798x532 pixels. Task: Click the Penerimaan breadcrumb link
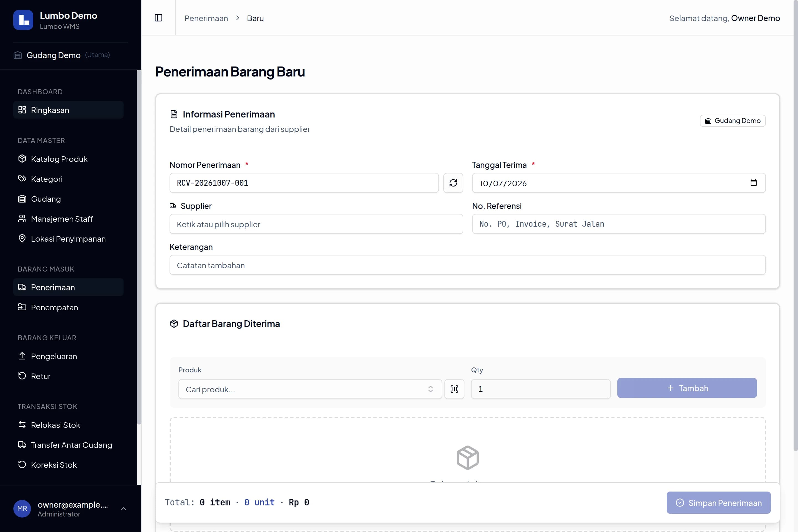click(x=206, y=18)
